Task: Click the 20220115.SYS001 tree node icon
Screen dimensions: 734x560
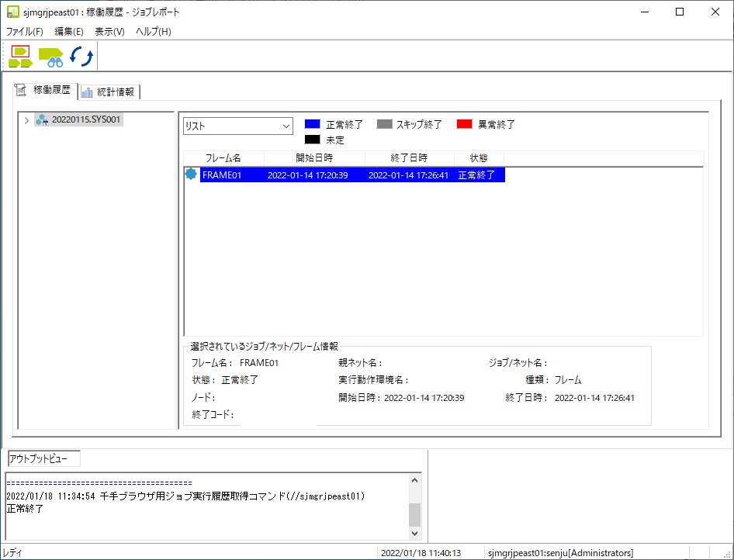Action: point(42,119)
